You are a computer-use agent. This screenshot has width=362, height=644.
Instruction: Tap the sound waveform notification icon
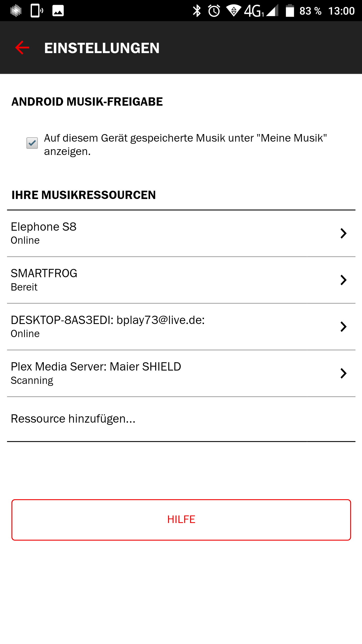click(x=16, y=11)
